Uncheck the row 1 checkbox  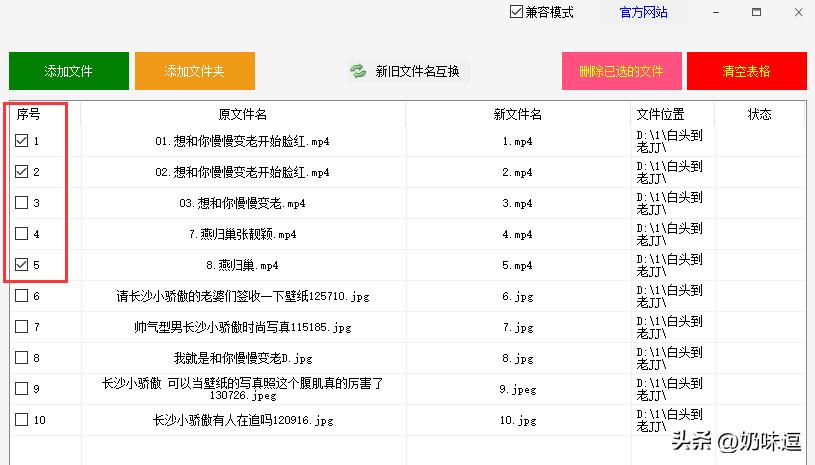coord(21,140)
